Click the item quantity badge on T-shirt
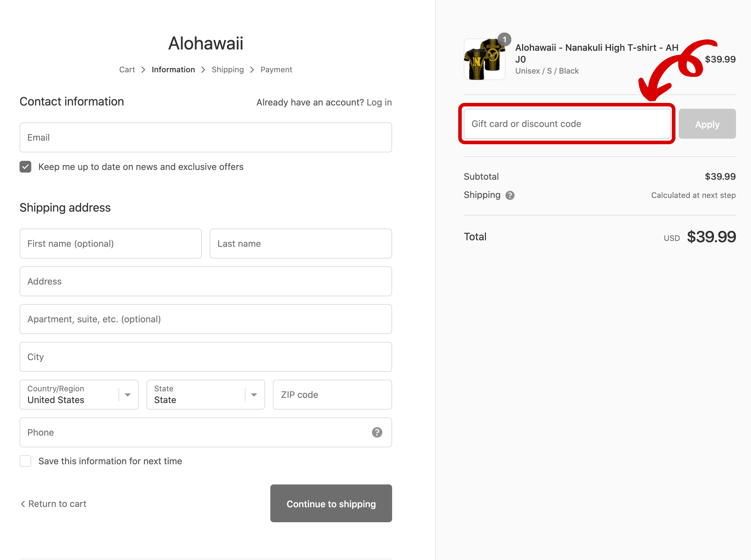The height and width of the screenshot is (560, 751). point(504,40)
